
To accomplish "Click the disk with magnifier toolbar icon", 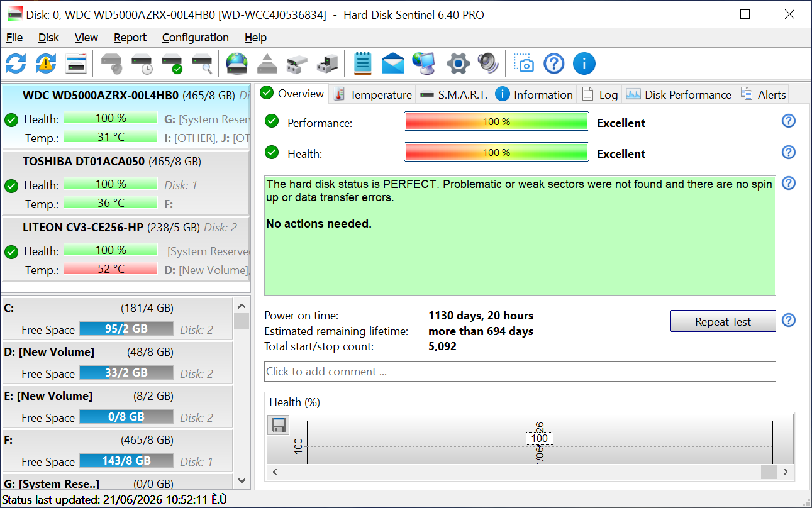I will [202, 63].
